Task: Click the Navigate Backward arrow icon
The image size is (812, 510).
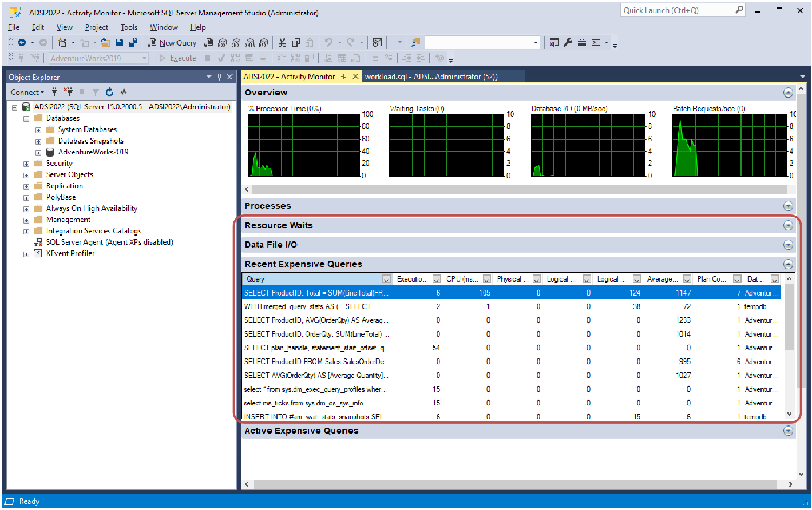Action: (x=22, y=43)
